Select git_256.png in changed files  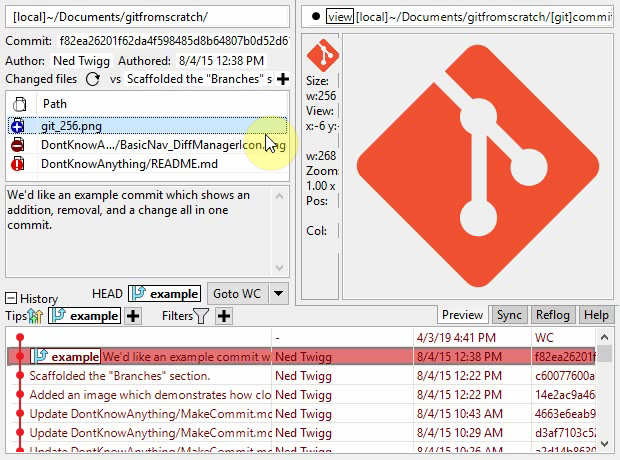(x=147, y=126)
